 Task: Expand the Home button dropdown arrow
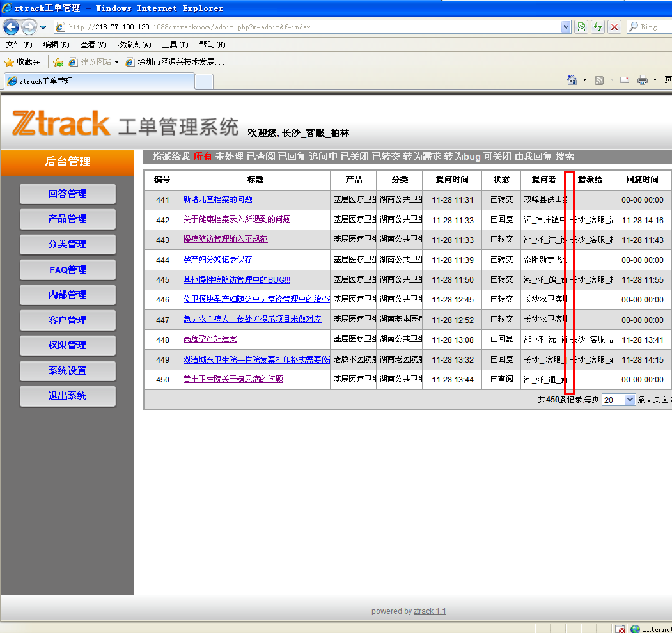pos(584,80)
